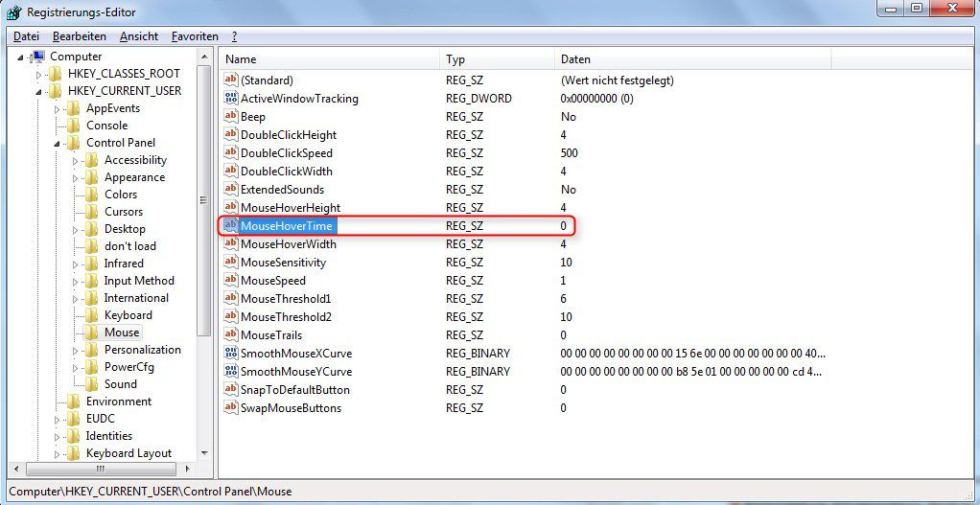
Task: Select the Infrared tree item
Action: [x=124, y=264]
